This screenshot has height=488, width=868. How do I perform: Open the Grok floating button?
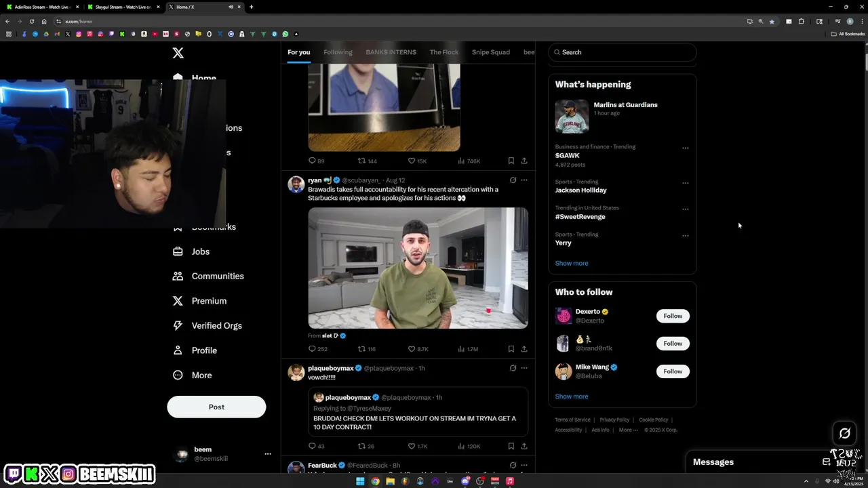pyautogui.click(x=844, y=433)
